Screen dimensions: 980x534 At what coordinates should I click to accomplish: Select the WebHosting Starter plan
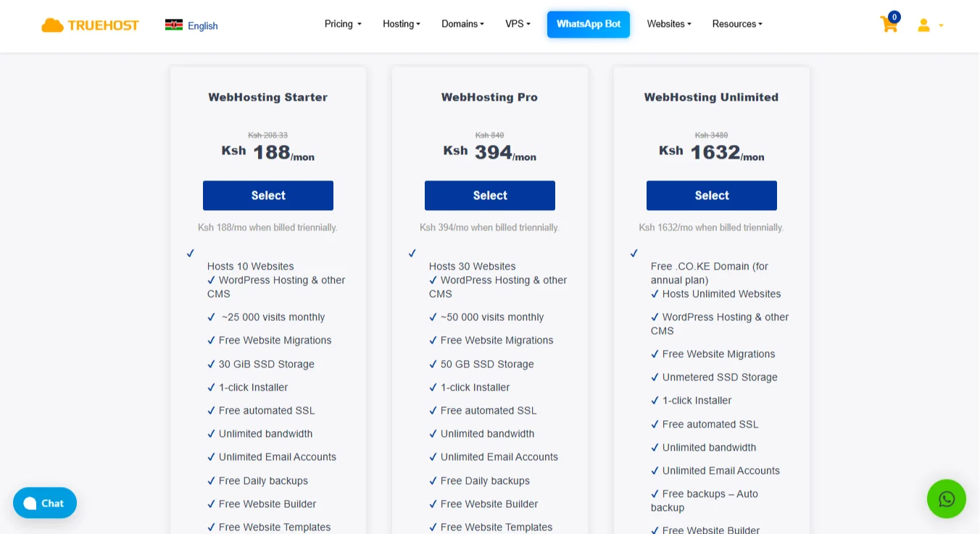[x=268, y=196]
